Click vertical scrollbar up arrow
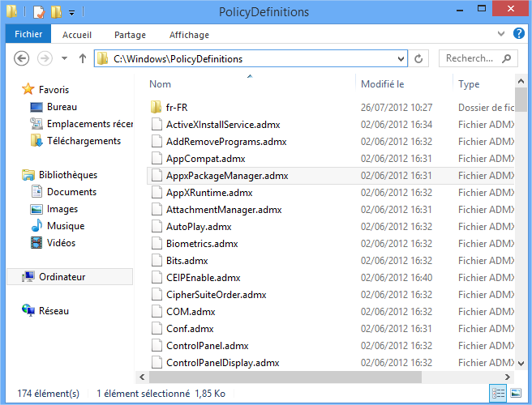 coord(521,81)
